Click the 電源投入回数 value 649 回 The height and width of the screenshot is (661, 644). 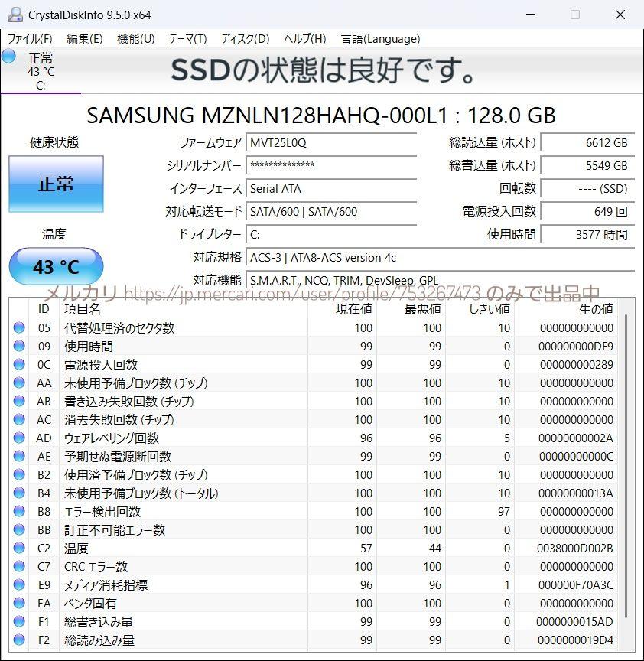click(587, 211)
